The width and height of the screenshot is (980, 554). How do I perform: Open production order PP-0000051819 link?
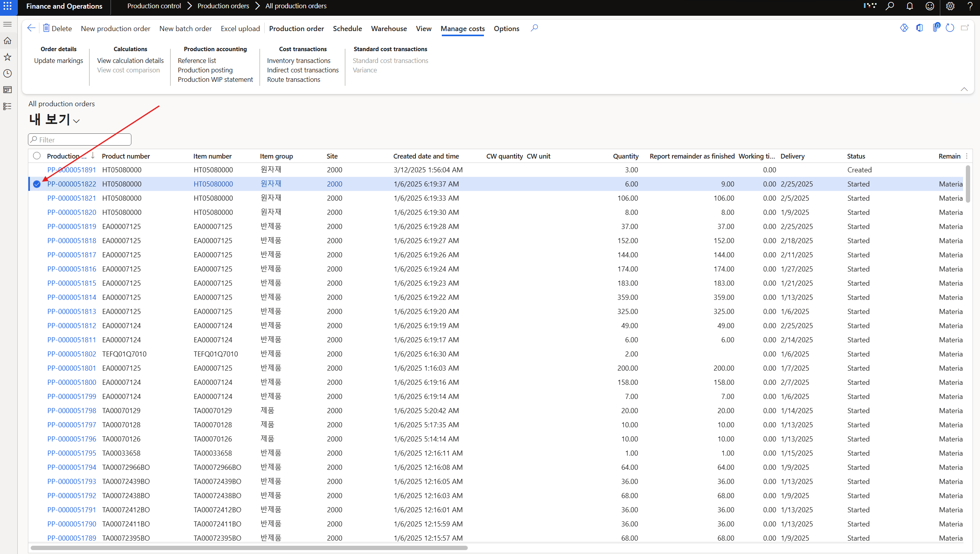[72, 227]
